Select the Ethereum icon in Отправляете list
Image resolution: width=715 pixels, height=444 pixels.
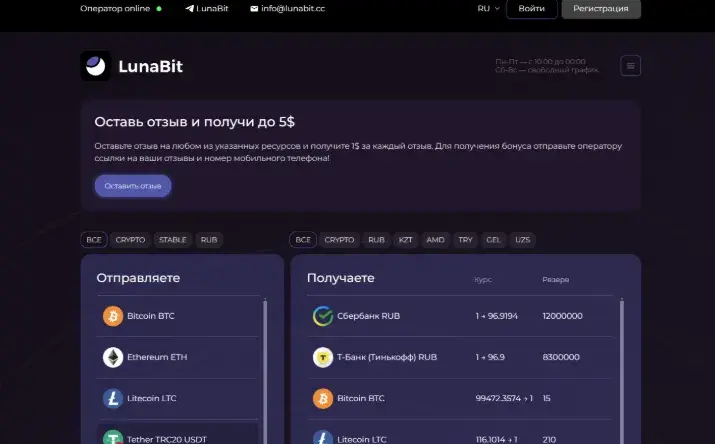pyautogui.click(x=113, y=357)
